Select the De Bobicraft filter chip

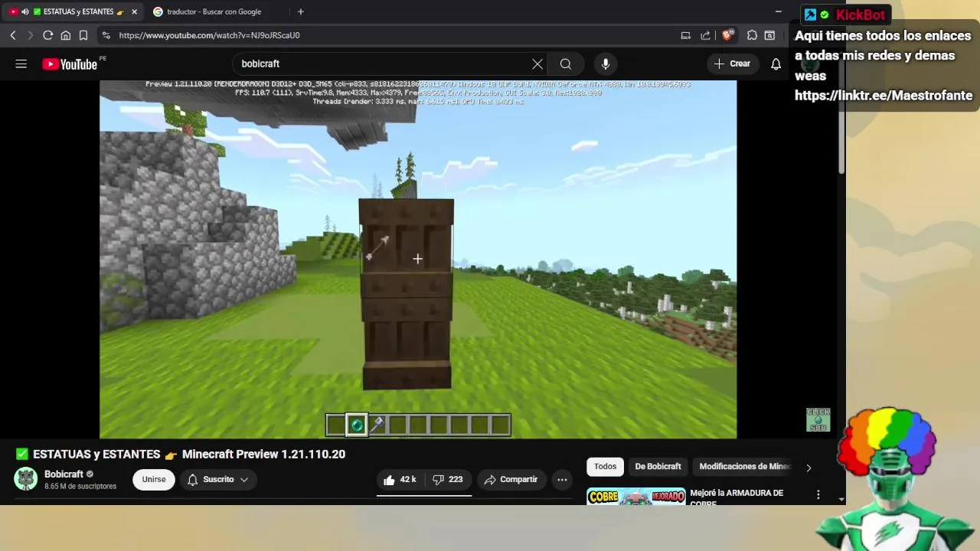658,467
